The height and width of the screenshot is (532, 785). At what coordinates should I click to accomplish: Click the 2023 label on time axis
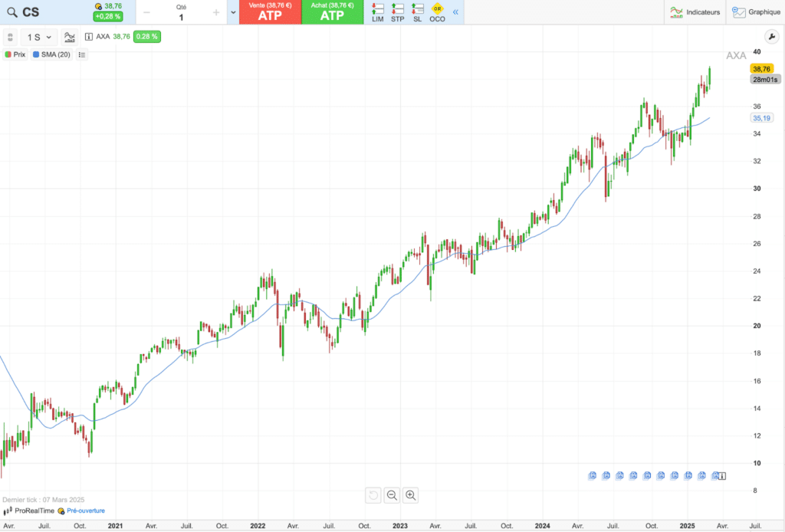tap(400, 526)
